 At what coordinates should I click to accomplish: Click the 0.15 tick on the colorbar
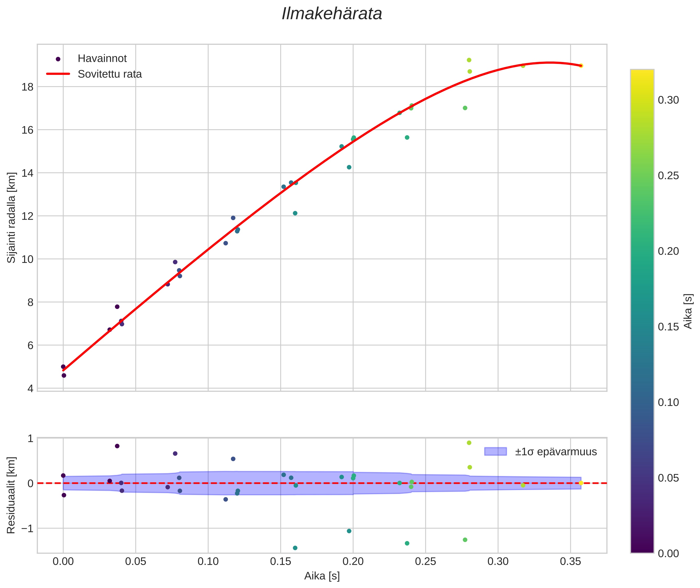tap(668, 327)
